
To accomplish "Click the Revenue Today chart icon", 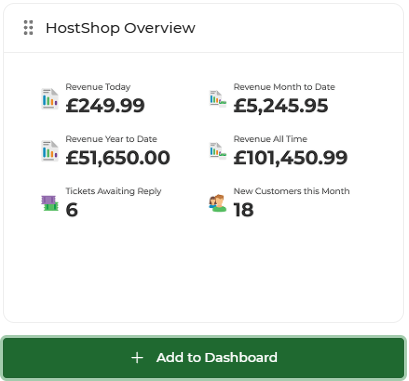I will coord(50,99).
